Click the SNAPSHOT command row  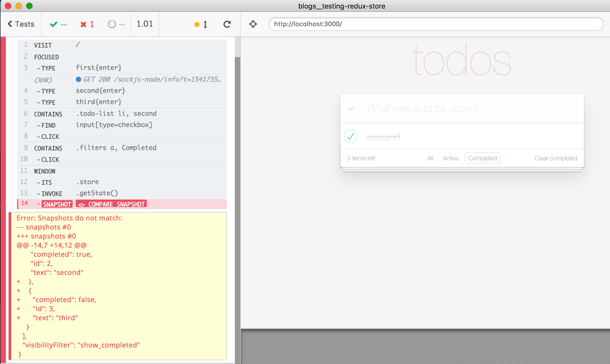[x=57, y=204]
